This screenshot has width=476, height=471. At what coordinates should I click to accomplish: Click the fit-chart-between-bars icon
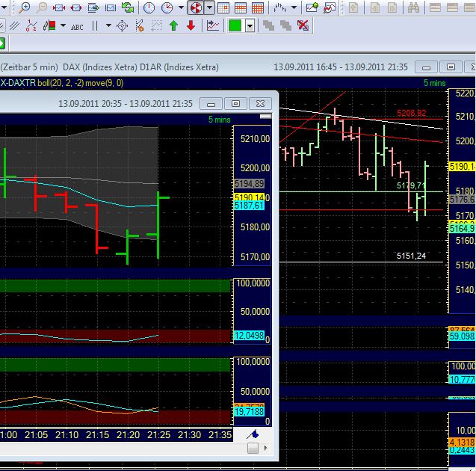(111, 7)
